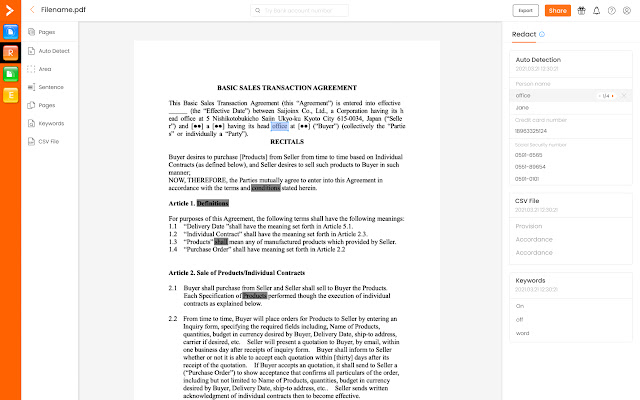Click the redacted 'Definitions' heading word
This screenshot has height=400, width=640.
coord(213,203)
